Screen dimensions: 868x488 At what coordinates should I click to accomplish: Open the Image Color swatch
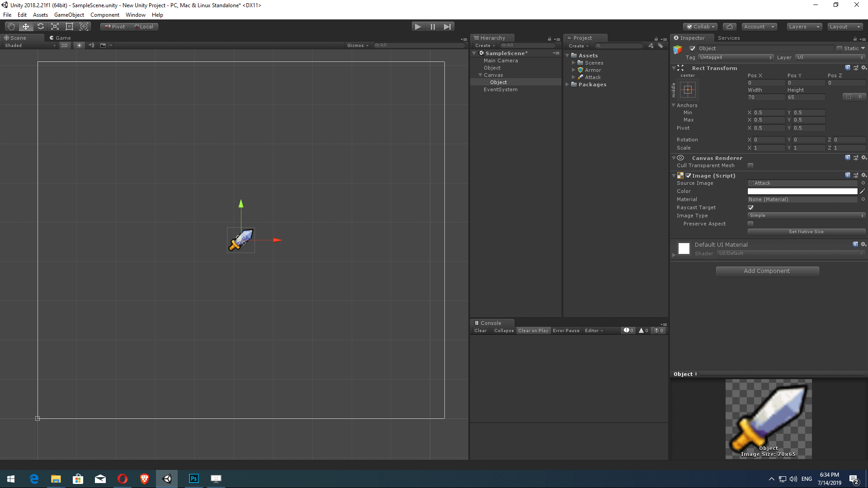(802, 191)
